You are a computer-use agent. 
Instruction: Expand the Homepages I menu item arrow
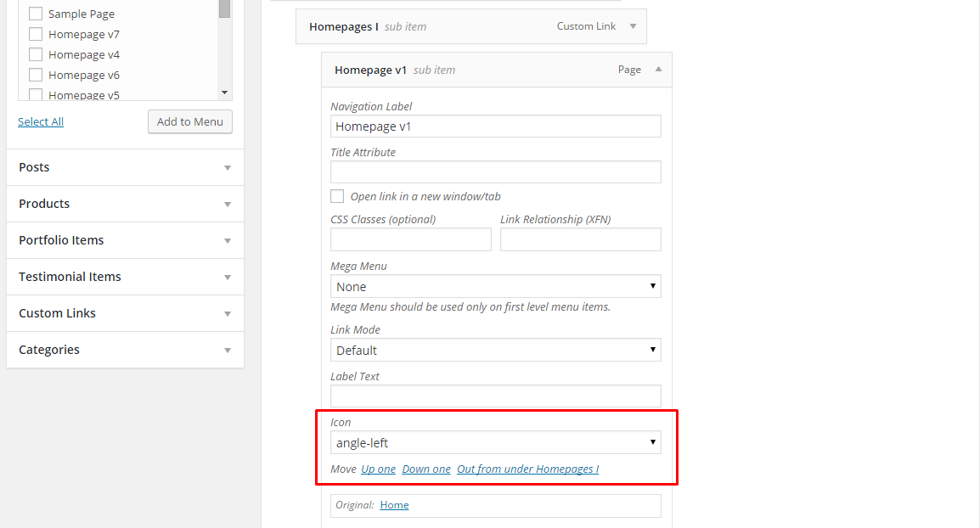coord(633,26)
